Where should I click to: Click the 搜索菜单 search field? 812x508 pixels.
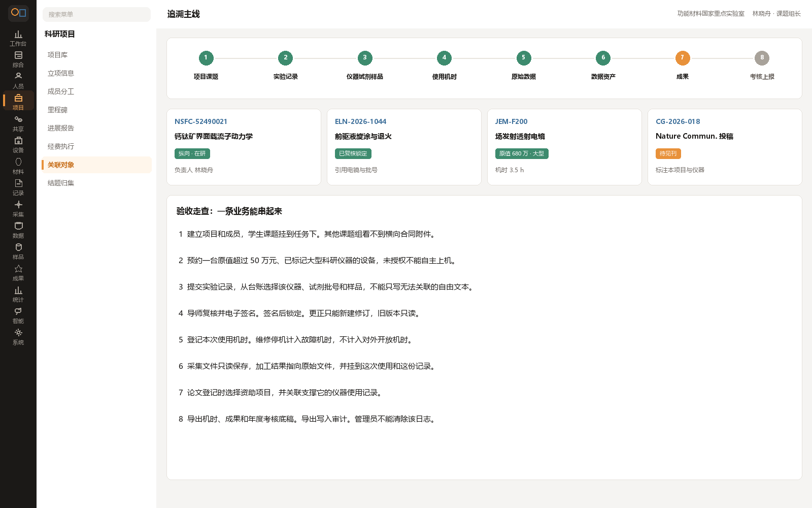(x=96, y=14)
